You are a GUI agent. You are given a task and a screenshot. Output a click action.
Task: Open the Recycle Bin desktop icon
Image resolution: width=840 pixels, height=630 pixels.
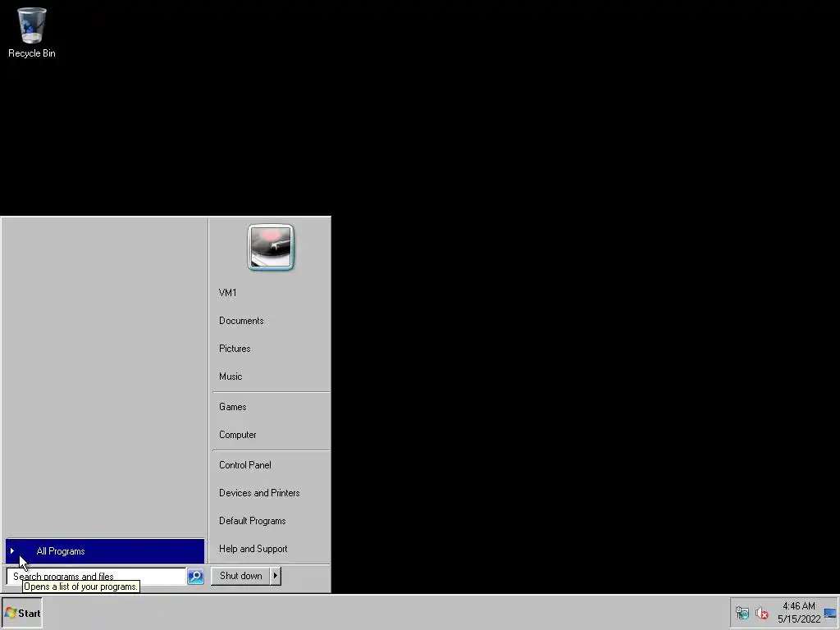coord(32,32)
